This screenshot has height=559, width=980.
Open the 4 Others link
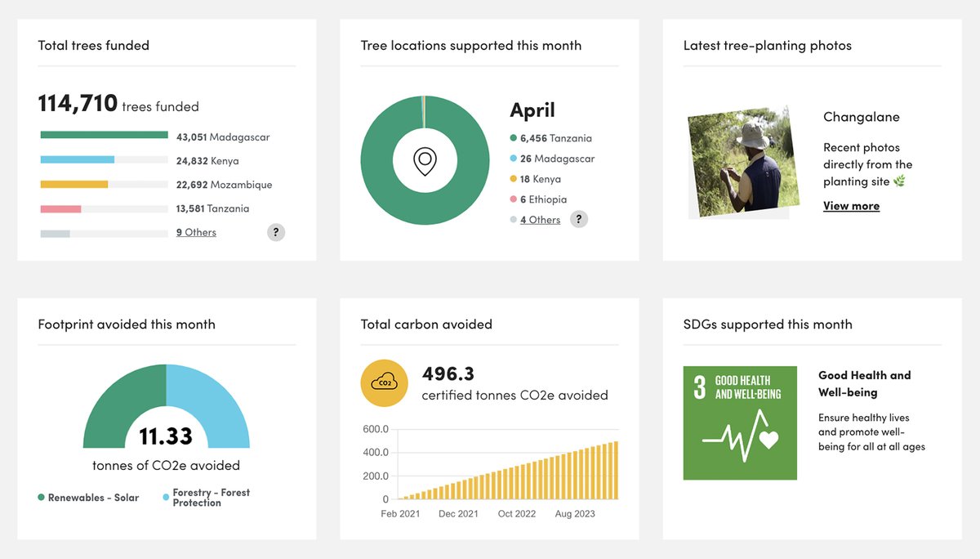pos(541,220)
